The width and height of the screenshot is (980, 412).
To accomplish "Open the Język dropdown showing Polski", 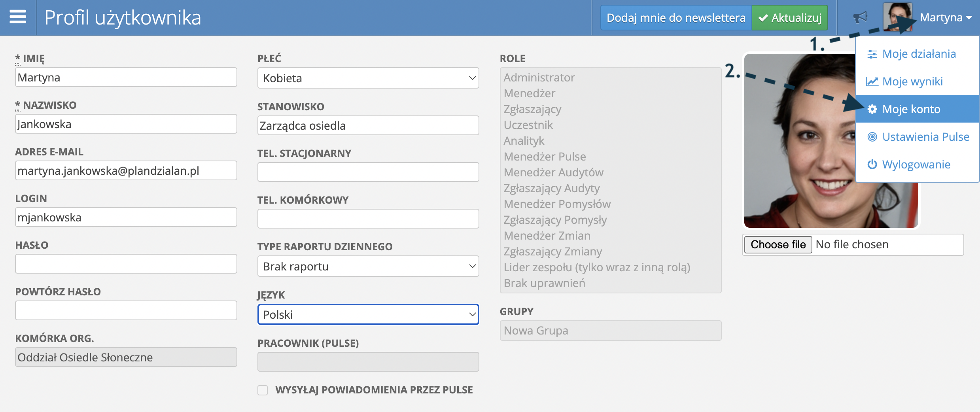I will (368, 314).
